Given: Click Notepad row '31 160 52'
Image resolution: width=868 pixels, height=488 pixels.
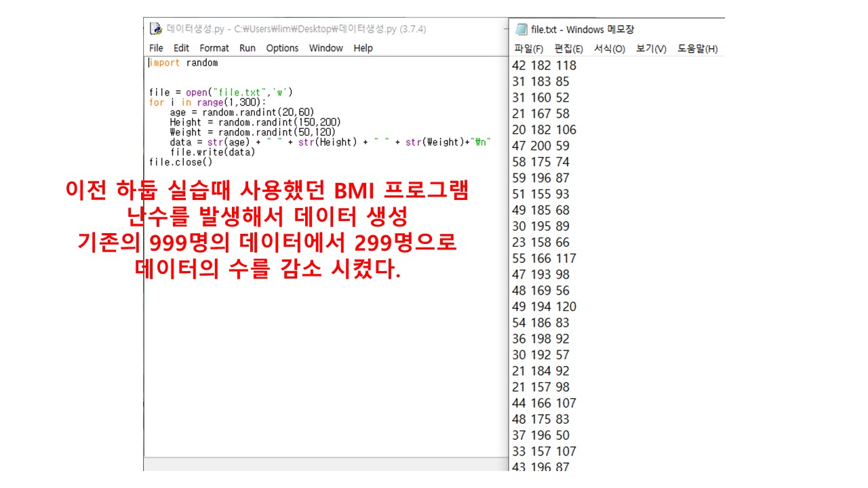Looking at the screenshot, I should (x=540, y=98).
